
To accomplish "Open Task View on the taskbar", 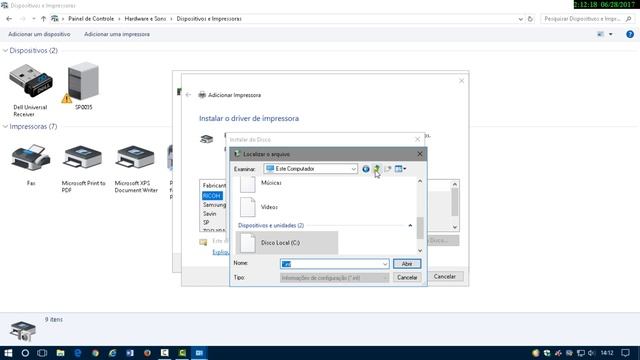I will point(42,353).
